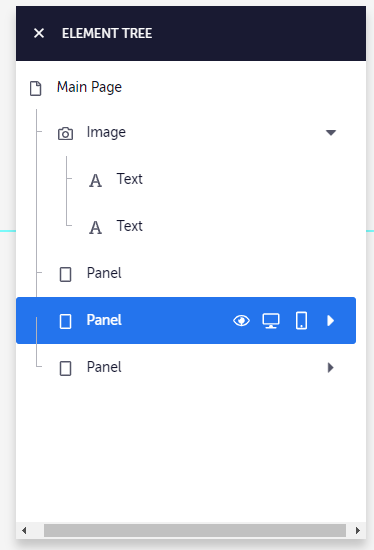Click the Main Page document icon
Image resolution: width=374 pixels, height=550 pixels.
35,88
